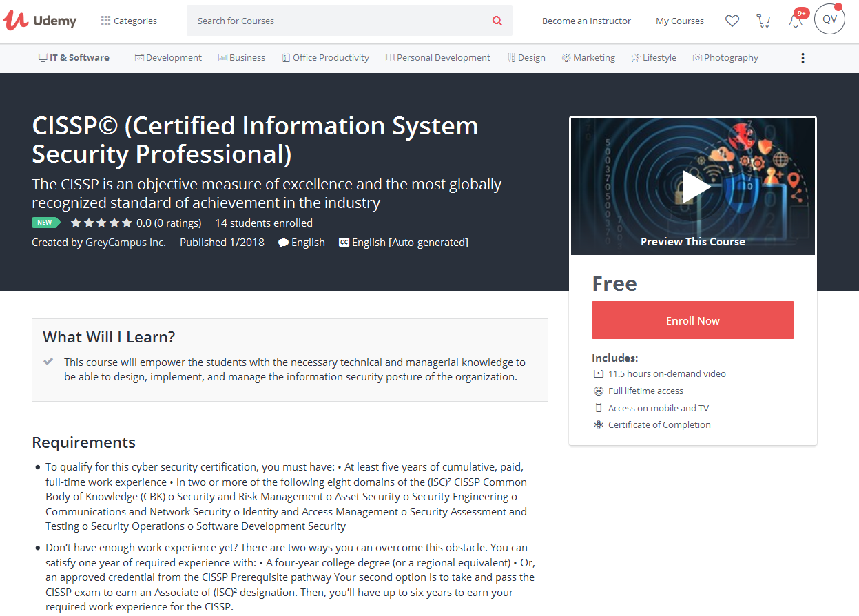859x616 pixels.
Task: Click the Access on mobile and TV icon
Action: [598, 408]
